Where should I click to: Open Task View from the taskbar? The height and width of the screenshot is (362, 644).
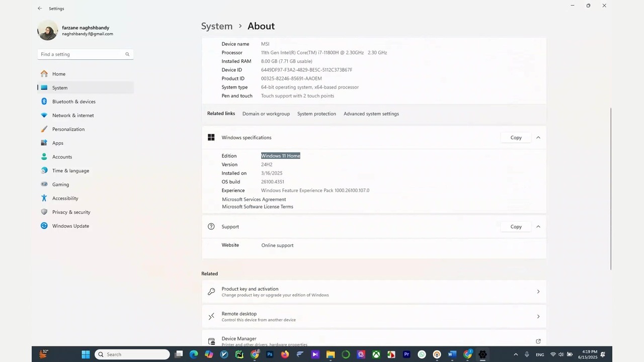179,354
